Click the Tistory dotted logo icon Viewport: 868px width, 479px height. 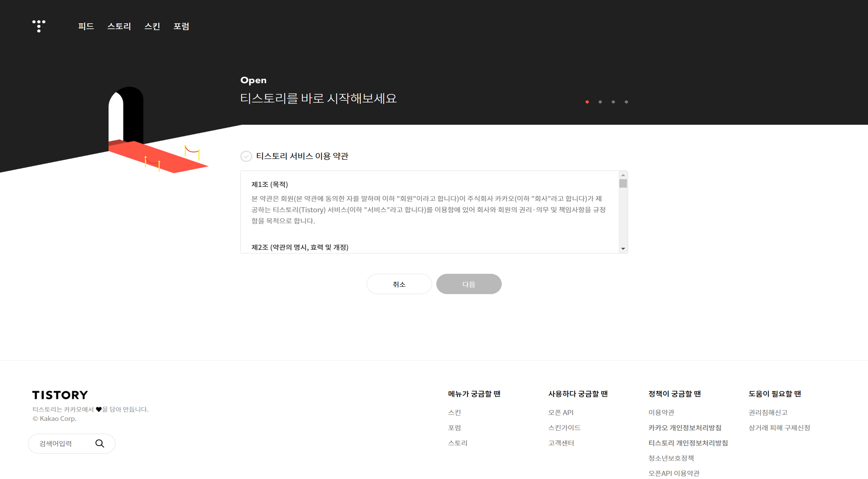point(39,26)
